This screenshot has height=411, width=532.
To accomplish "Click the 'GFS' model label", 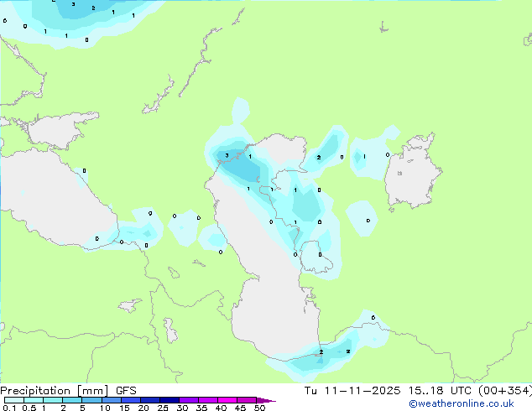I will pos(126,391).
